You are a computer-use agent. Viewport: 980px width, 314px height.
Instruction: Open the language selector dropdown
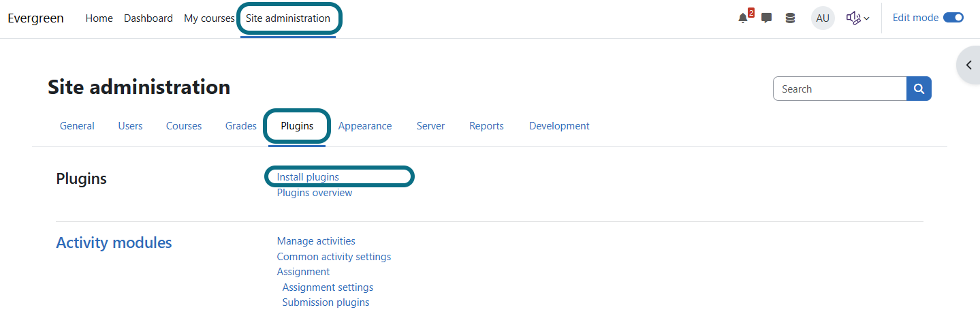pyautogui.click(x=857, y=18)
